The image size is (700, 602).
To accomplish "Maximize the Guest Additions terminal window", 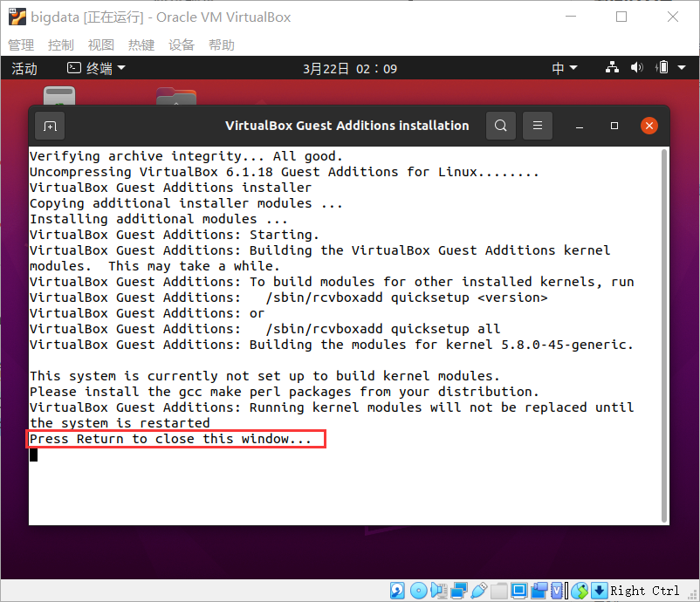I will pyautogui.click(x=614, y=126).
